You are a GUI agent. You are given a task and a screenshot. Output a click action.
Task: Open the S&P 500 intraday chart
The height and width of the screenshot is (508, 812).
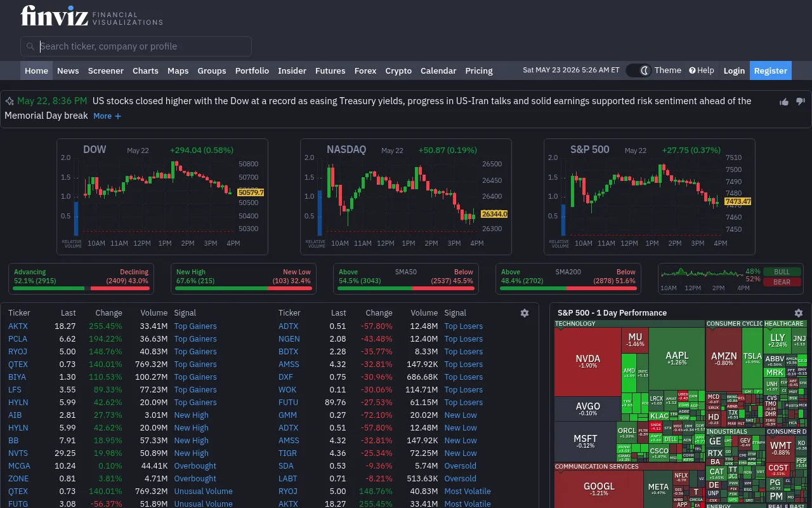pos(650,197)
